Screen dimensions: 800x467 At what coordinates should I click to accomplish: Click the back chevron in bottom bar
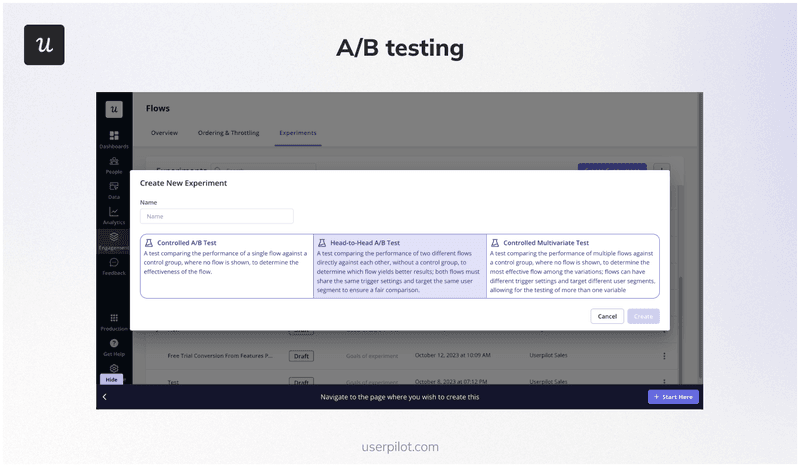click(x=105, y=397)
